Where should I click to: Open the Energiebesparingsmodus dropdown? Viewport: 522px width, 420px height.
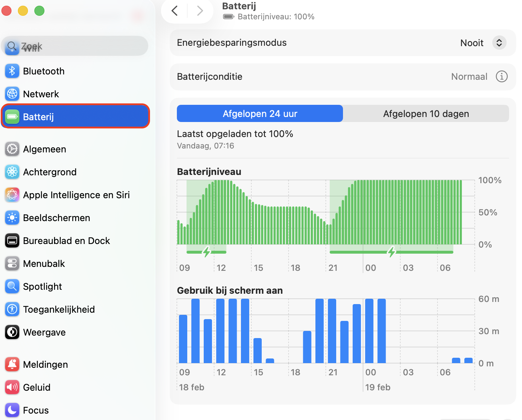click(499, 43)
